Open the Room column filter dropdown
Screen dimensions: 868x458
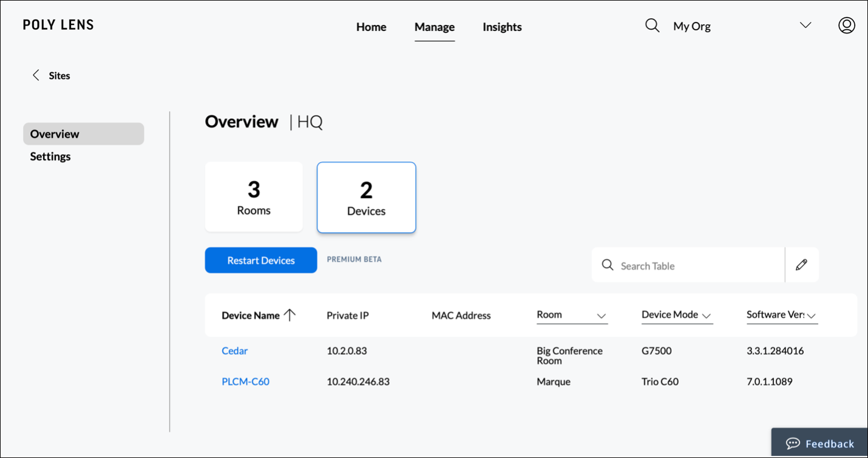[601, 316]
